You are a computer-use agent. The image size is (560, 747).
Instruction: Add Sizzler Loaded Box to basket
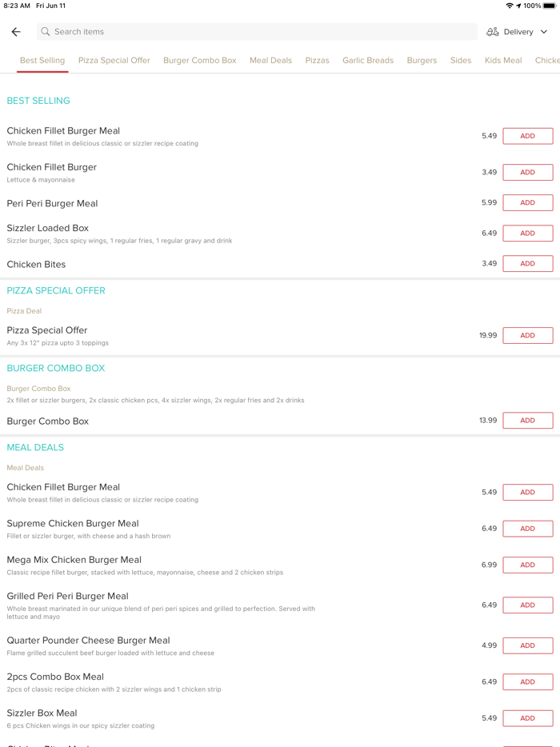pyautogui.click(x=527, y=234)
